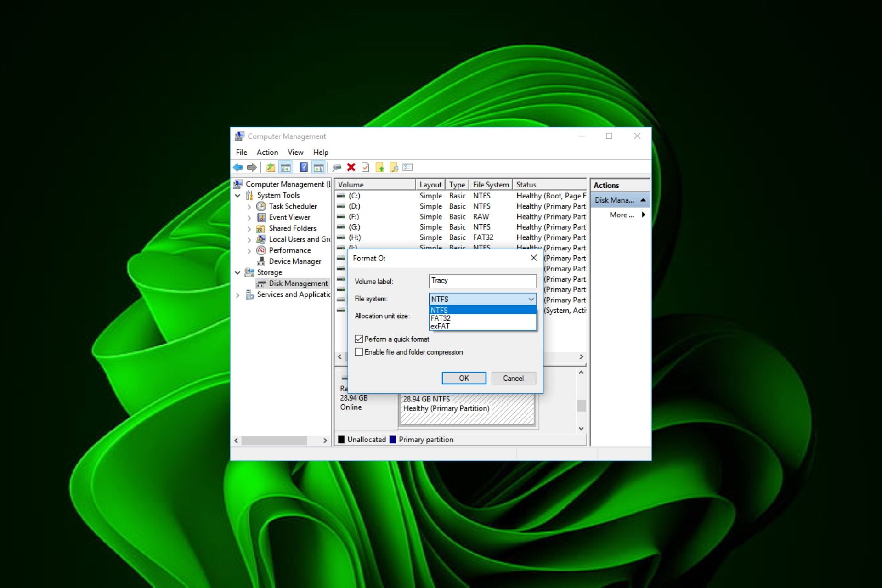
Task: Open the blue question mark Help icon
Action: 304,168
